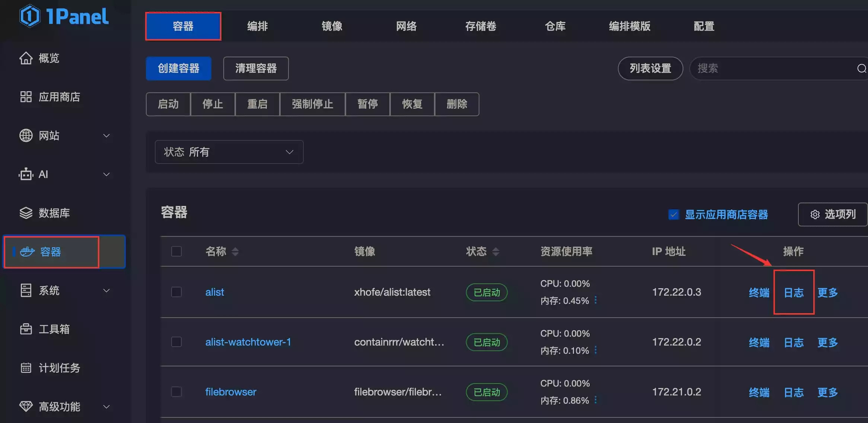This screenshot has height=423, width=868.
Task: Click into the 搜索 input field
Action: (x=774, y=69)
